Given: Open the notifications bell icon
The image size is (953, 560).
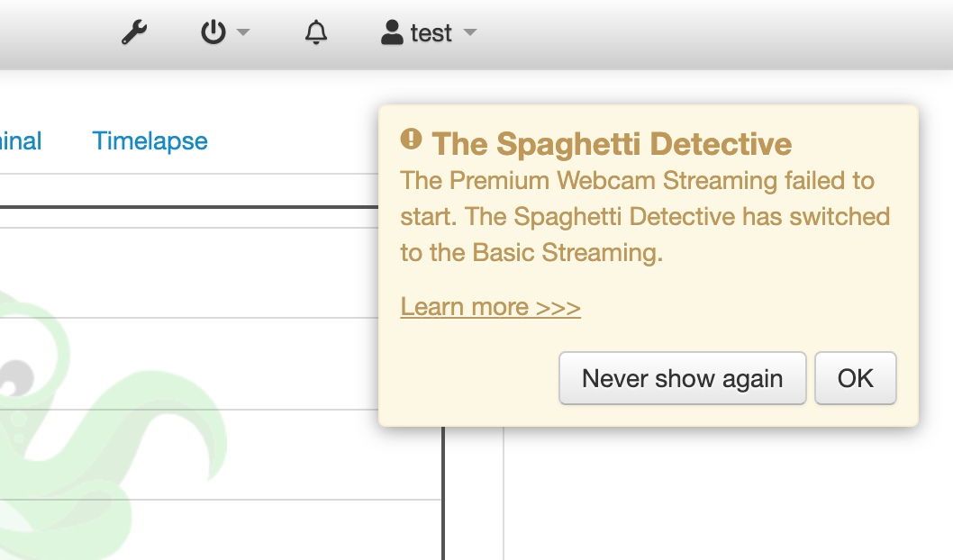Looking at the screenshot, I should coord(315,33).
